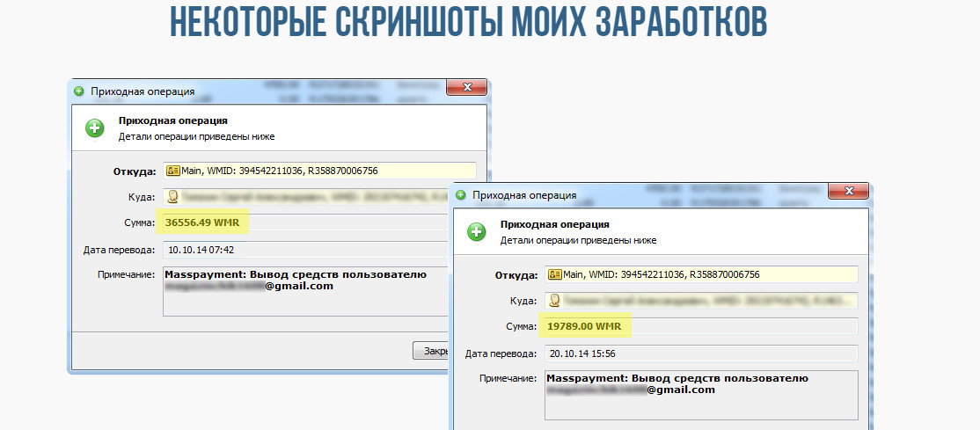980x430 pixels.
Task: Click the Закрыть button in left dialog
Action: click(x=431, y=351)
